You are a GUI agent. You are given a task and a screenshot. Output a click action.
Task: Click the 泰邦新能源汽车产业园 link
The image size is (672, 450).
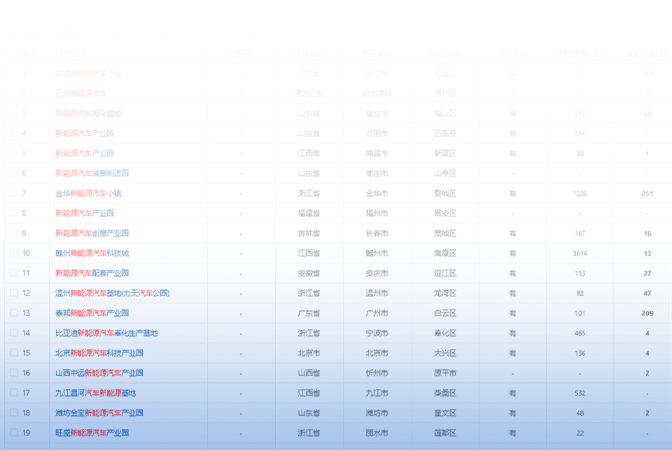[92, 313]
